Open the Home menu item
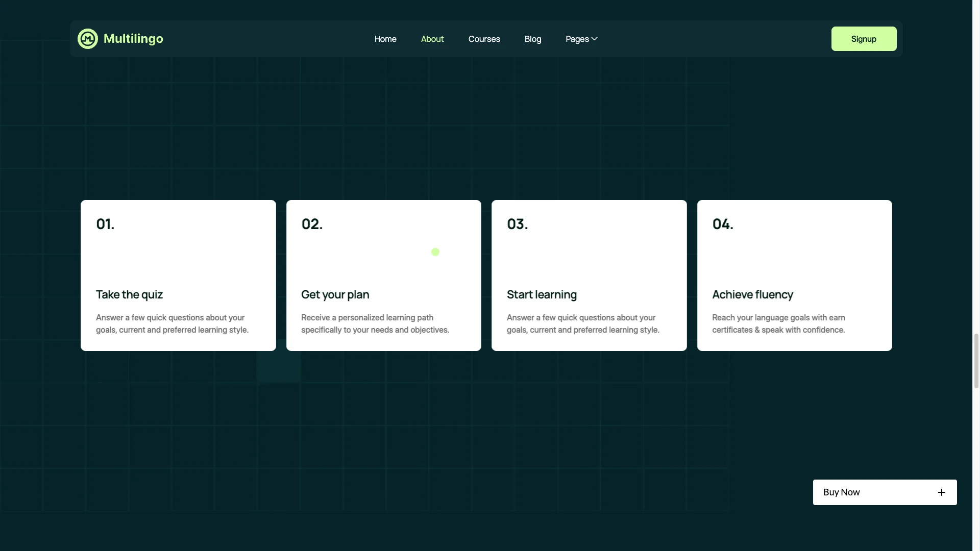Viewport: 980px width, 551px height. 385,39
